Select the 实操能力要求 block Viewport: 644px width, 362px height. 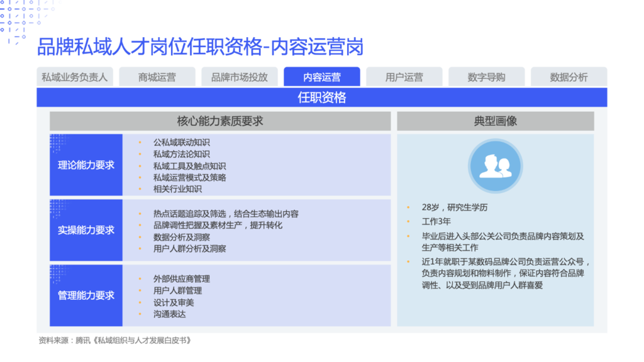pyautogui.click(x=86, y=230)
